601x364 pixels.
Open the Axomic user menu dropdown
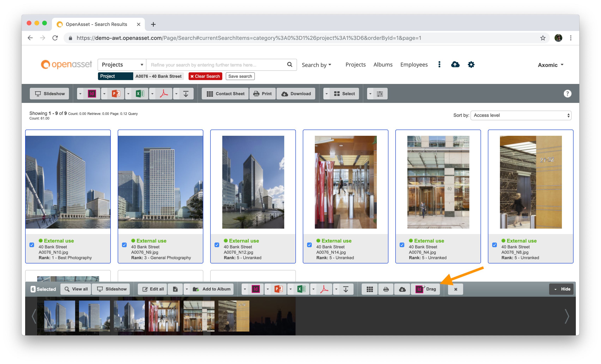[550, 65]
